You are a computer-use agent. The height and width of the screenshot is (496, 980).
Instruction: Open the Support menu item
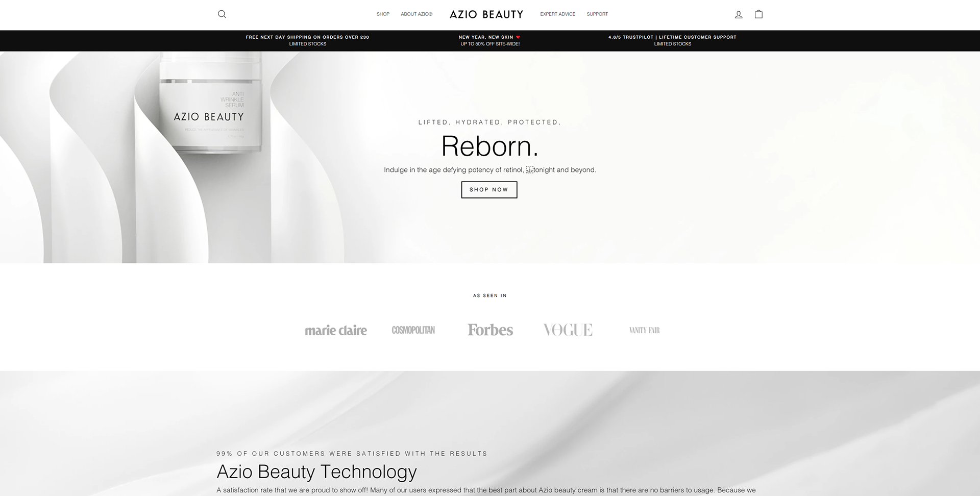click(x=597, y=14)
